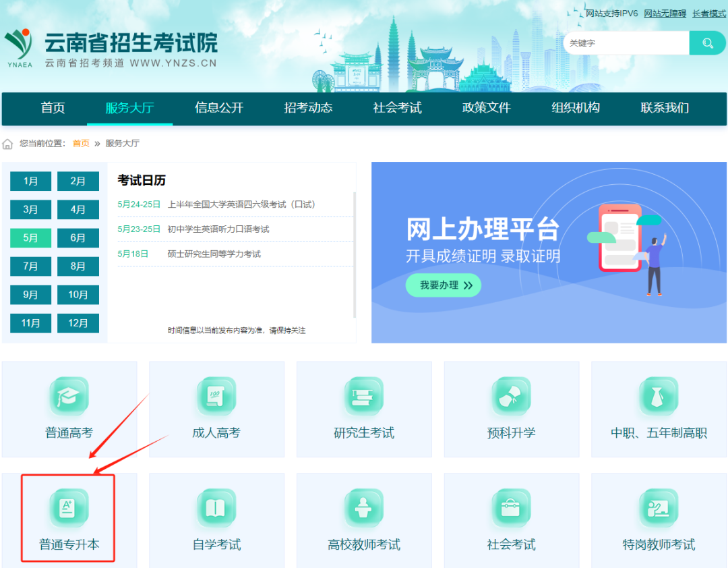Viewport: 728px width, 568px height.
Task: Select 2月 in exam calendar
Action: (78, 181)
